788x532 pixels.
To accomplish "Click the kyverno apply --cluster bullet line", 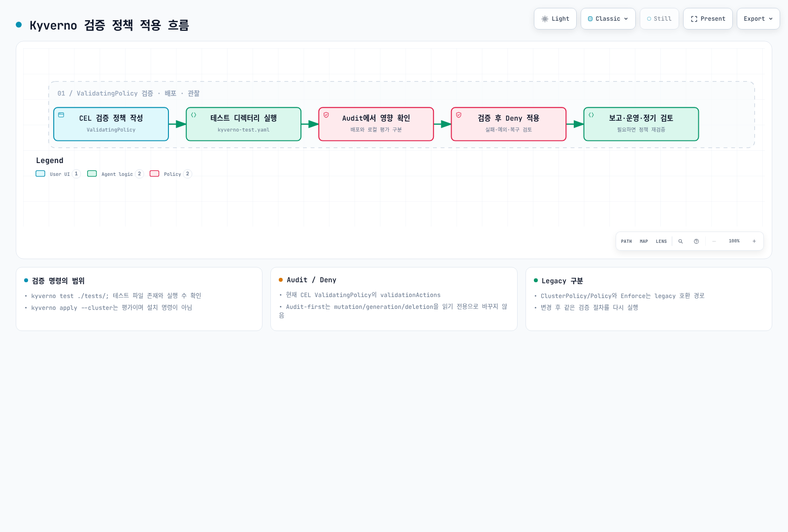I will pyautogui.click(x=112, y=307).
